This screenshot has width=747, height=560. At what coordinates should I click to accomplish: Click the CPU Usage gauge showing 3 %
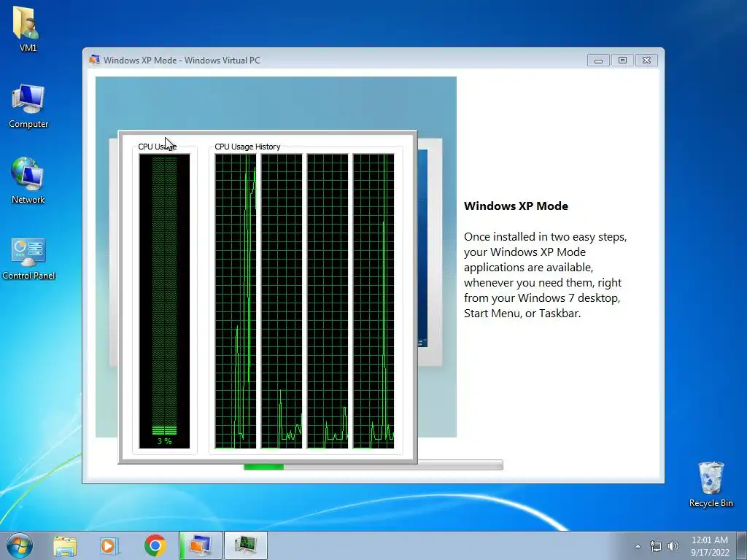tap(164, 301)
